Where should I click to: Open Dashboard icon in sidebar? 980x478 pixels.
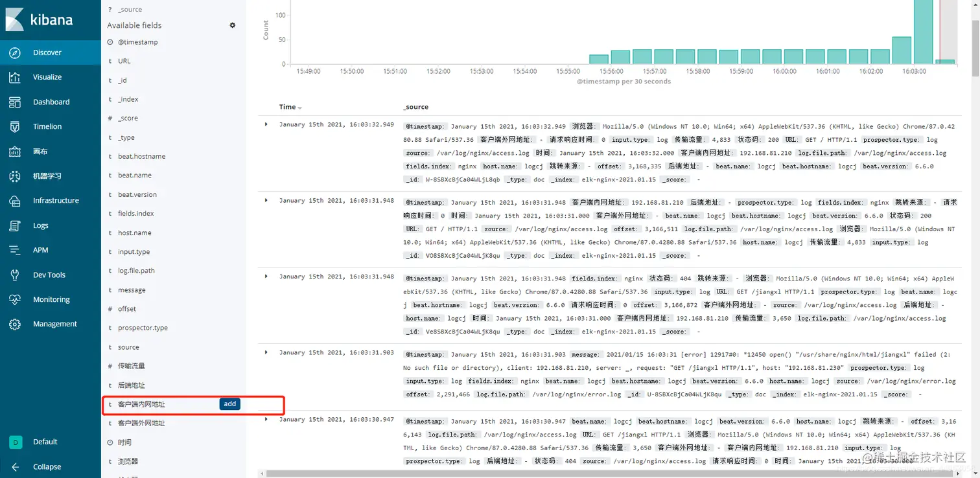tap(15, 102)
